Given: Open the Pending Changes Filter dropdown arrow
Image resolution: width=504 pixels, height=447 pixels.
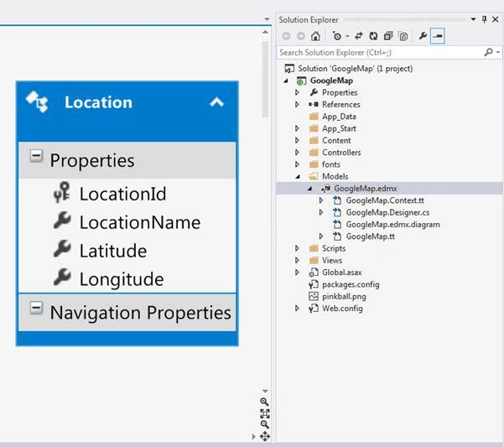Looking at the screenshot, I should 347,36.
